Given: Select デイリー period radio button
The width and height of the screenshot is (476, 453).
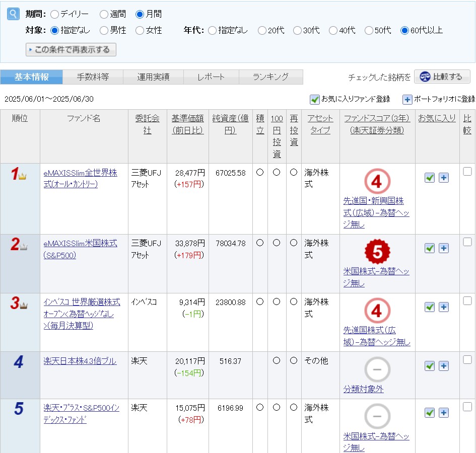Looking at the screenshot, I should (54, 14).
